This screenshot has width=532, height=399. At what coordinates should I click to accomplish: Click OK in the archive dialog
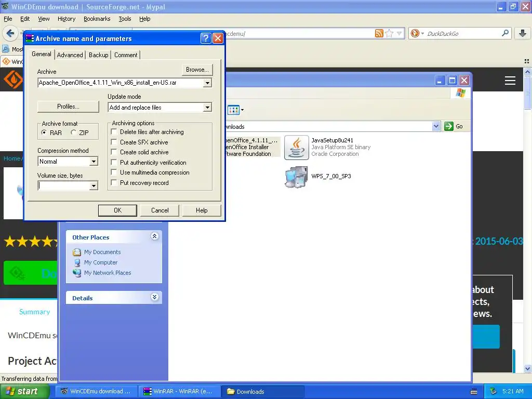117,210
